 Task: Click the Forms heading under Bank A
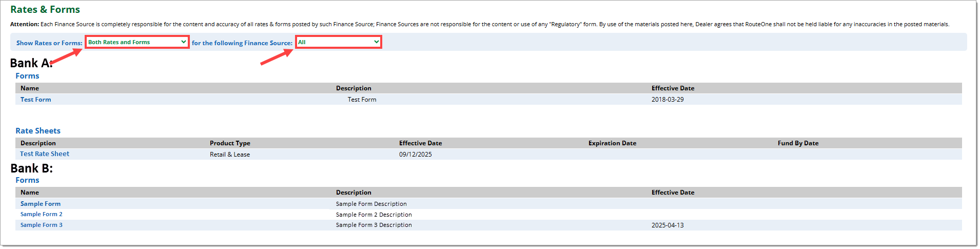[x=27, y=76]
